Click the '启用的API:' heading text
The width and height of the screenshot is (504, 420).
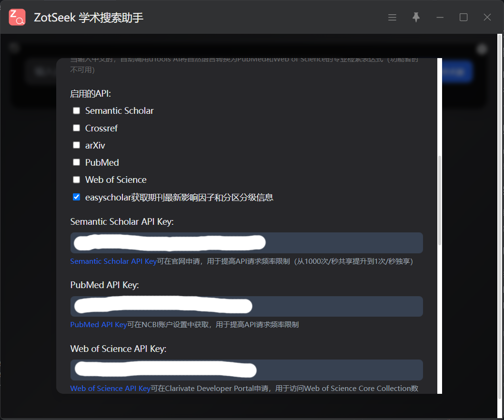coord(91,93)
